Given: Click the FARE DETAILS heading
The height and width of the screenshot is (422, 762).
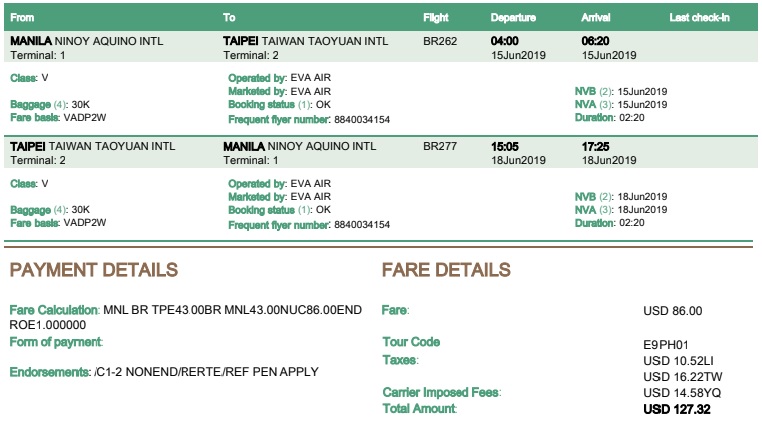Looking at the screenshot, I should pos(446,270).
